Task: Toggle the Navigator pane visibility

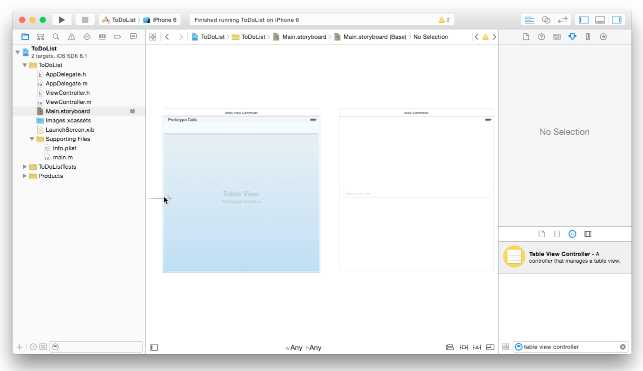Action: coord(584,20)
